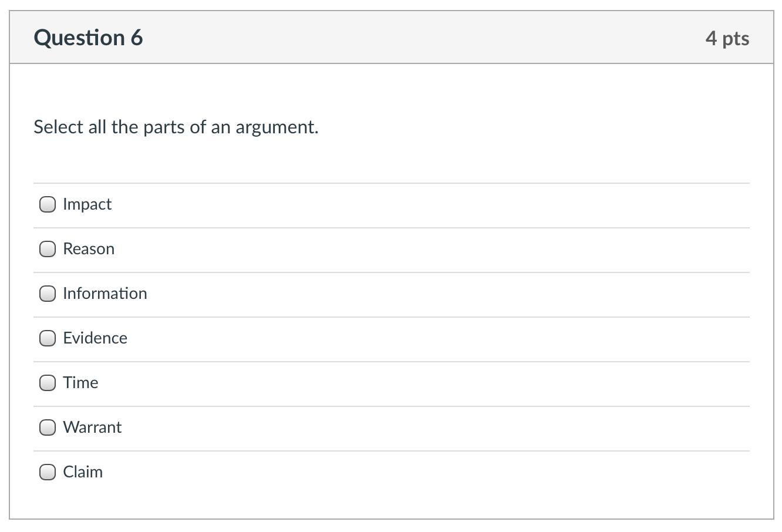Click the 'Warrant' answer label
Image resolution: width=782 pixels, height=532 pixels.
92,427
